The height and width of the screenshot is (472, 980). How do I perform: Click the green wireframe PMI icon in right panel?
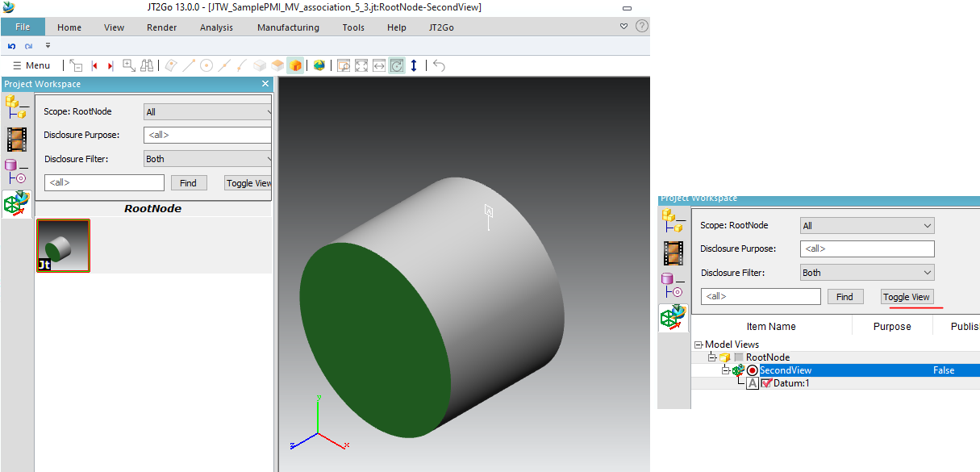pyautogui.click(x=673, y=318)
